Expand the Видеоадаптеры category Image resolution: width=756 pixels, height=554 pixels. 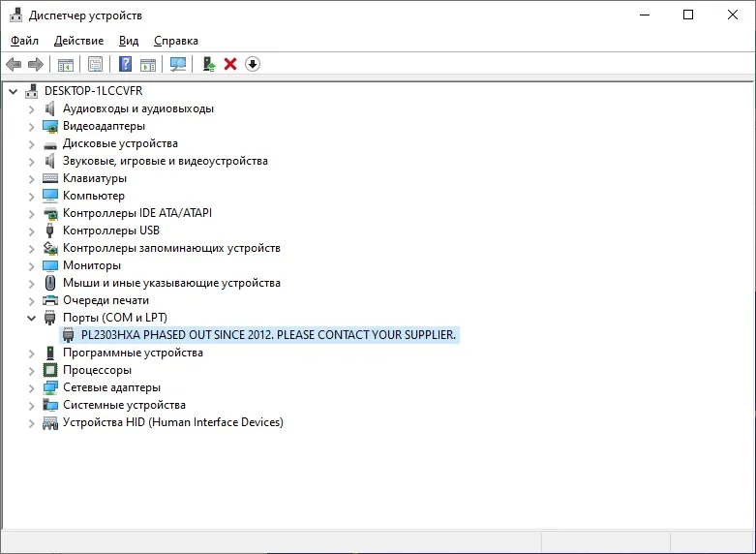click(31, 127)
